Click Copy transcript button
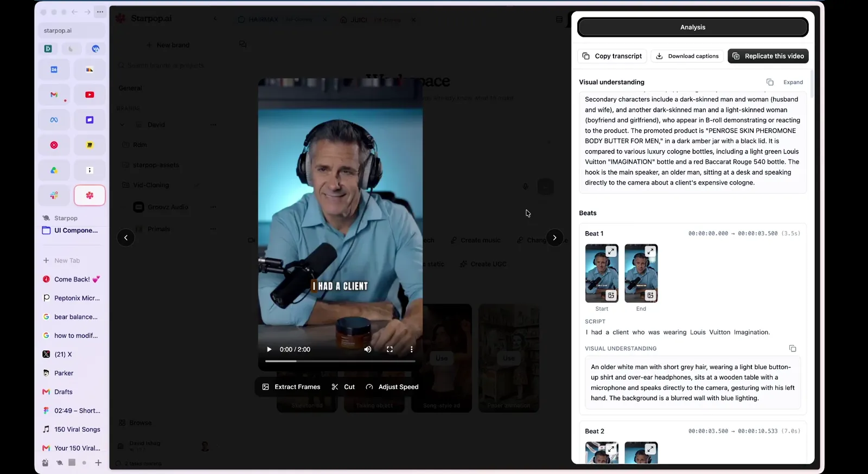The image size is (868, 474). point(612,56)
